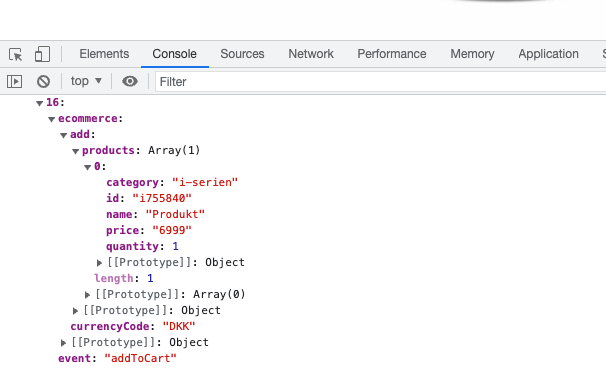Select the Memory tab
The height and width of the screenshot is (369, 606).
coord(472,54)
